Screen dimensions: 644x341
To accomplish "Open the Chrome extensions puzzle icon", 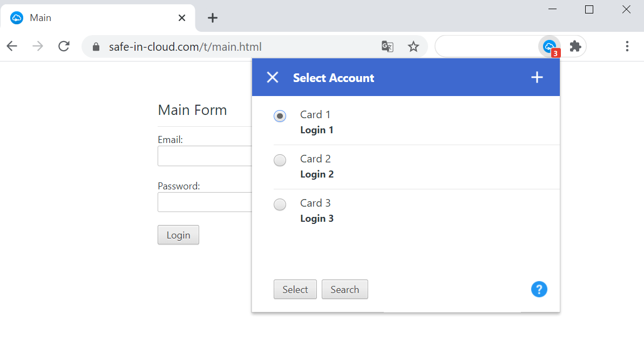I will pyautogui.click(x=575, y=46).
